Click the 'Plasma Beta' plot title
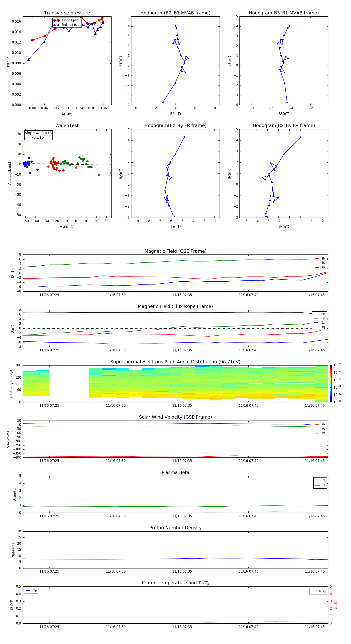The width and height of the screenshot is (351, 644). tap(175, 472)
